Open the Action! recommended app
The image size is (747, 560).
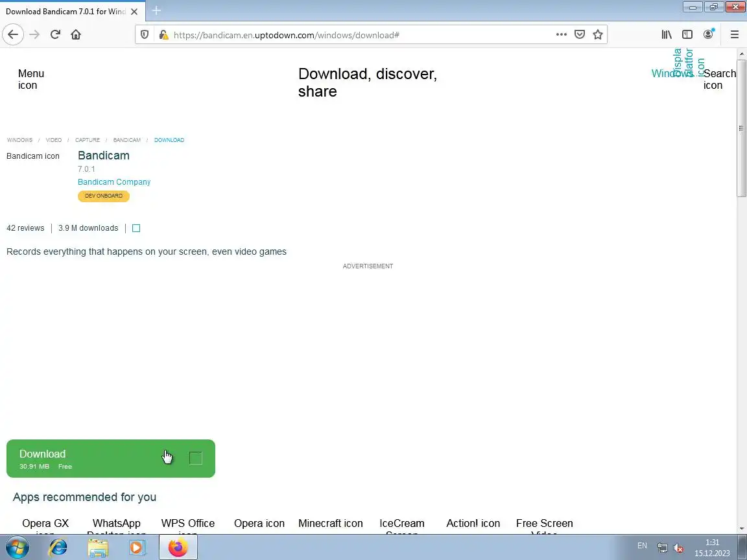[473, 523]
